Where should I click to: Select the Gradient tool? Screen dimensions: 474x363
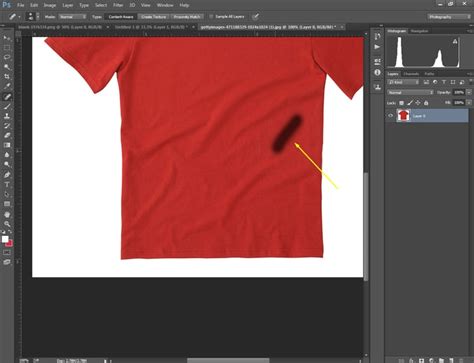(x=7, y=145)
